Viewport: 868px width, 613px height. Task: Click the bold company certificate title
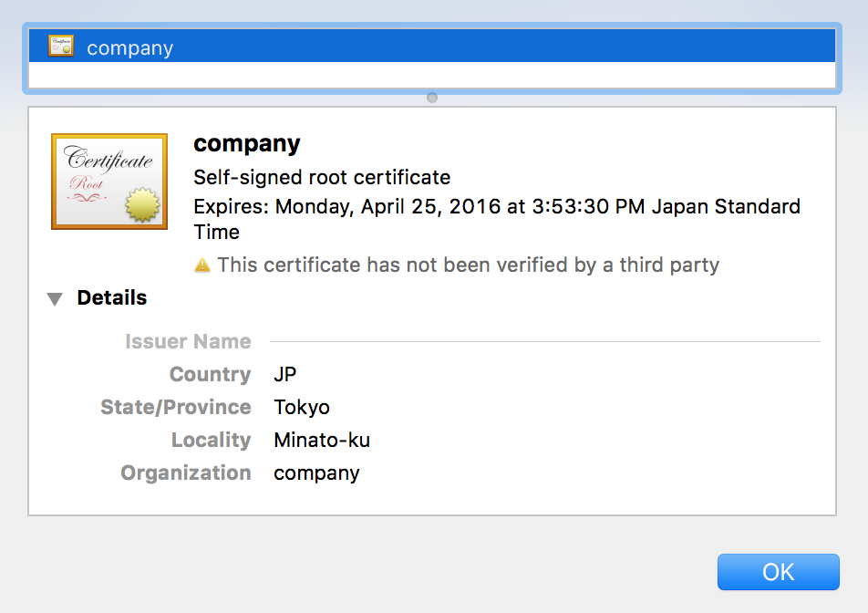[x=247, y=144]
